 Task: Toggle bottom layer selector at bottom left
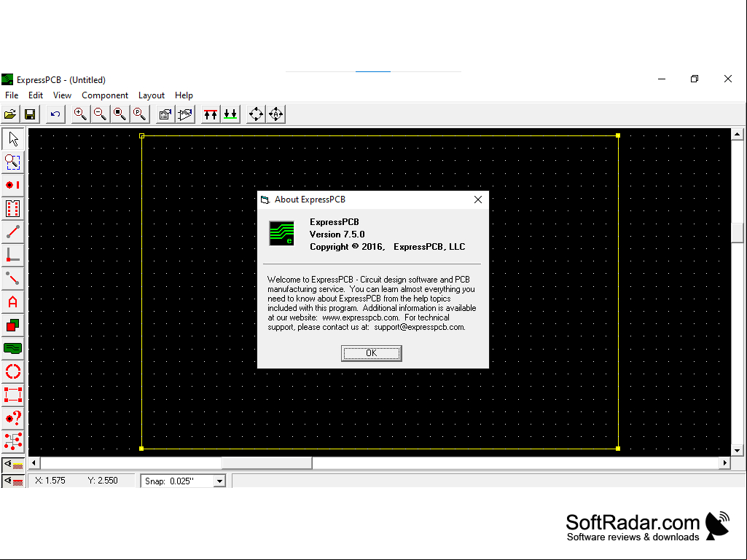(13, 481)
